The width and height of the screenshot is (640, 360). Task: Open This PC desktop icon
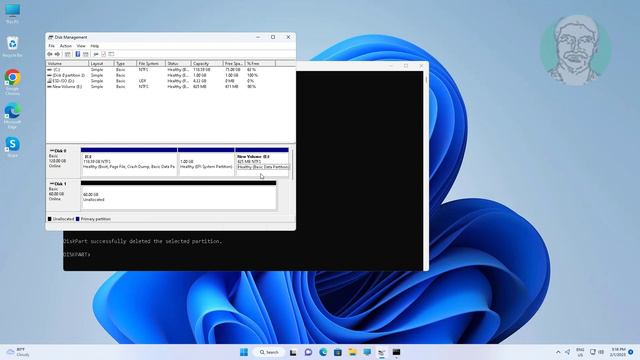coord(12,13)
